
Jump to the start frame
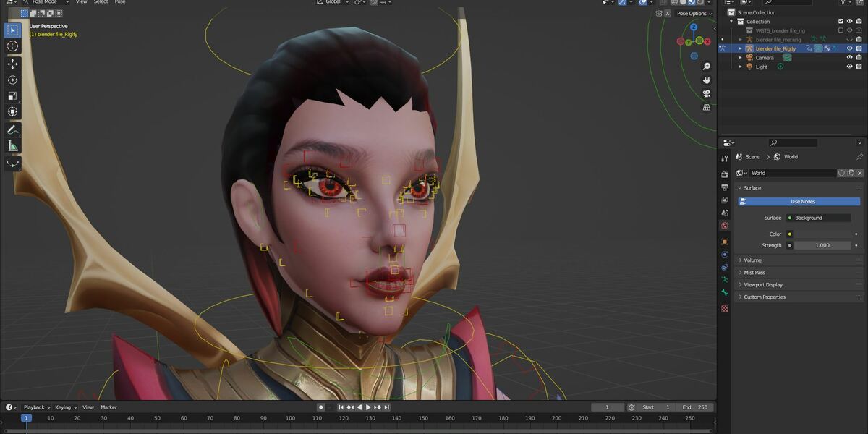point(341,407)
